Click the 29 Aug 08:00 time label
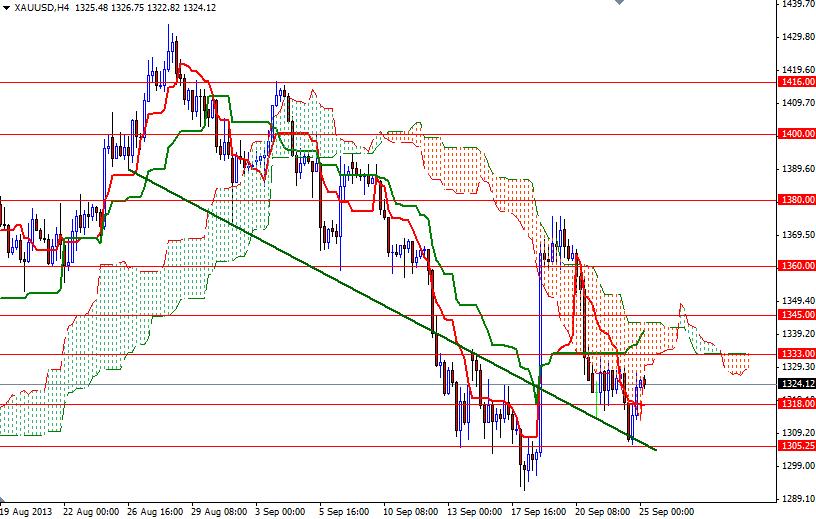816x519 pixels. (219, 512)
